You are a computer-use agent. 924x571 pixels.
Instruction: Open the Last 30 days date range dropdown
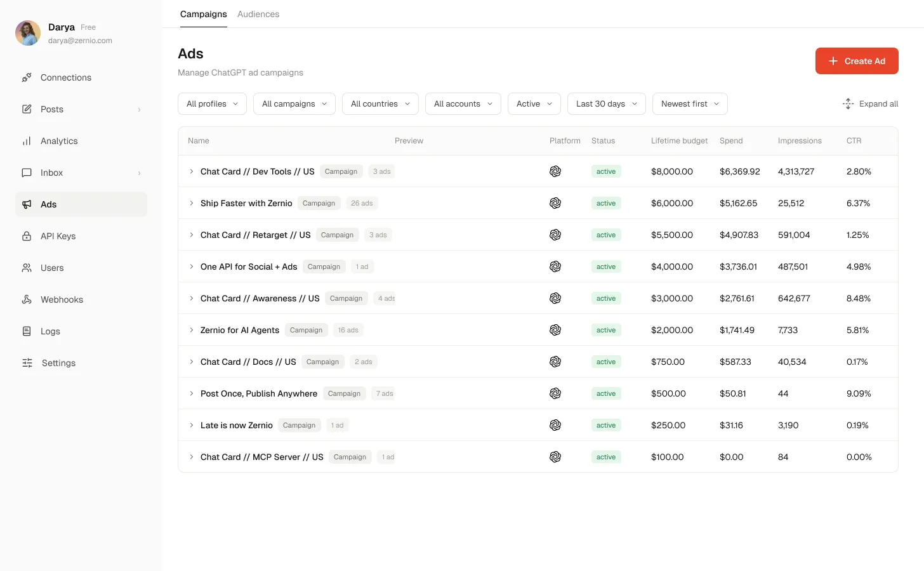607,104
